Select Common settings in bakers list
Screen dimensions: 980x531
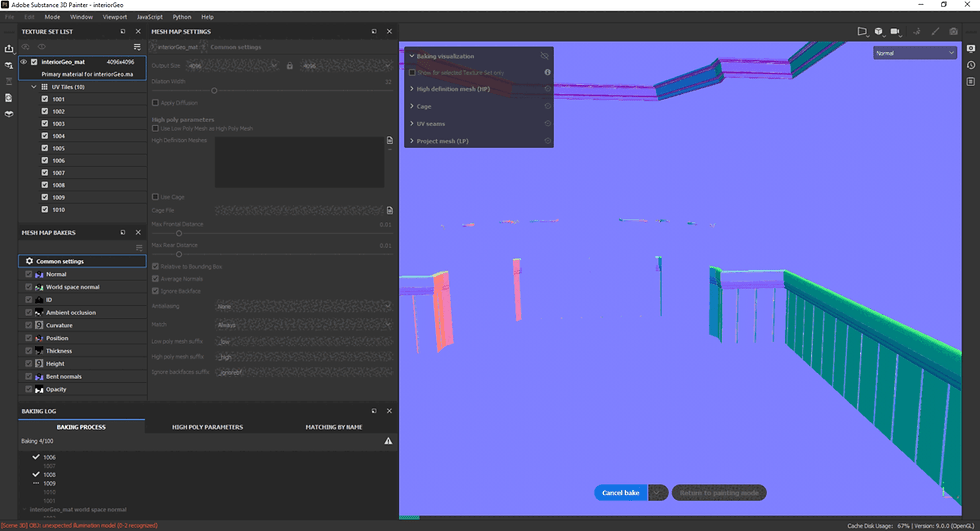[x=82, y=261]
